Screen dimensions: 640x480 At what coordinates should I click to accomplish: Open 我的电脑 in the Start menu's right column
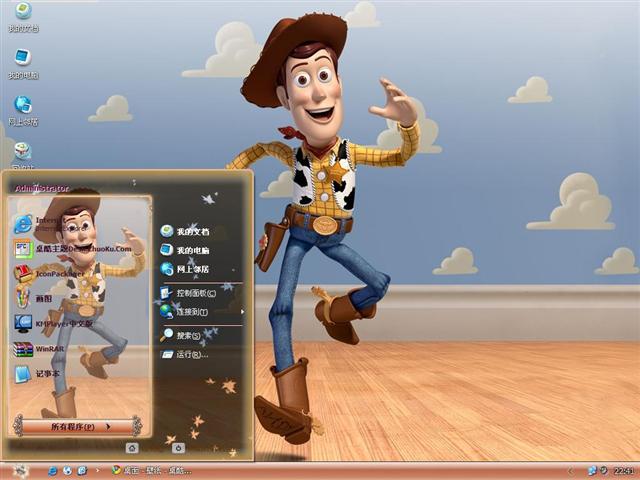click(184, 250)
